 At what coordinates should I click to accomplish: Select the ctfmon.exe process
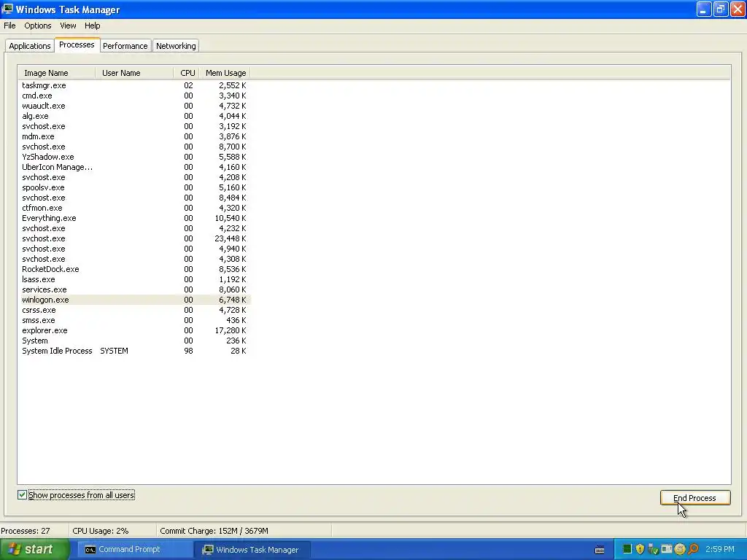click(134, 208)
